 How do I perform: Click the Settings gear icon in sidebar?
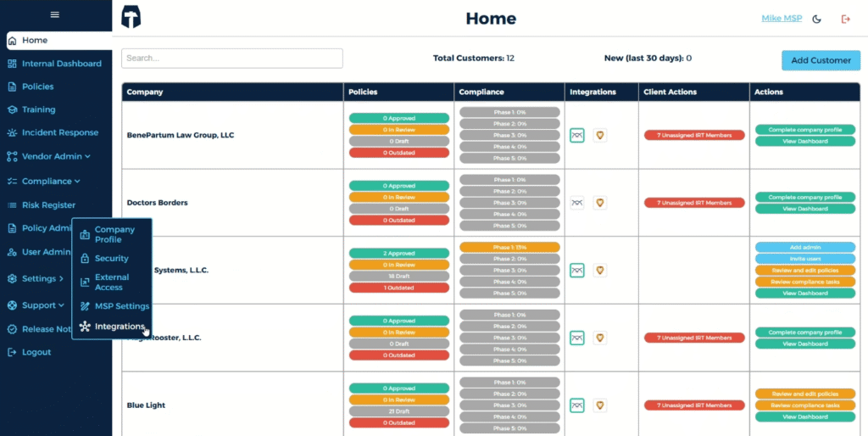[x=12, y=279]
